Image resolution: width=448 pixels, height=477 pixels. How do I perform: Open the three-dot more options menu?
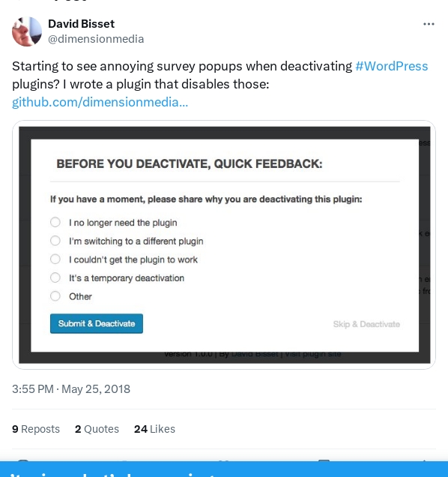coord(429,24)
